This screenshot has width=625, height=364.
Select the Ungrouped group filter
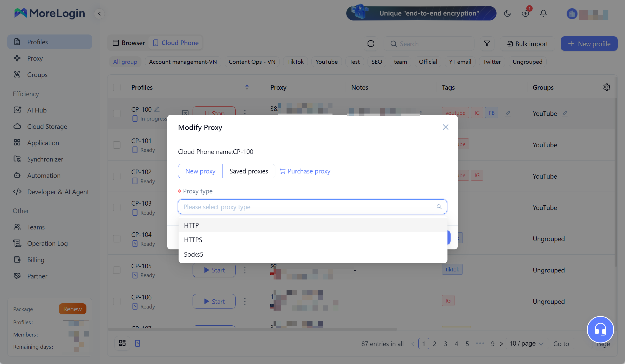pos(527,62)
